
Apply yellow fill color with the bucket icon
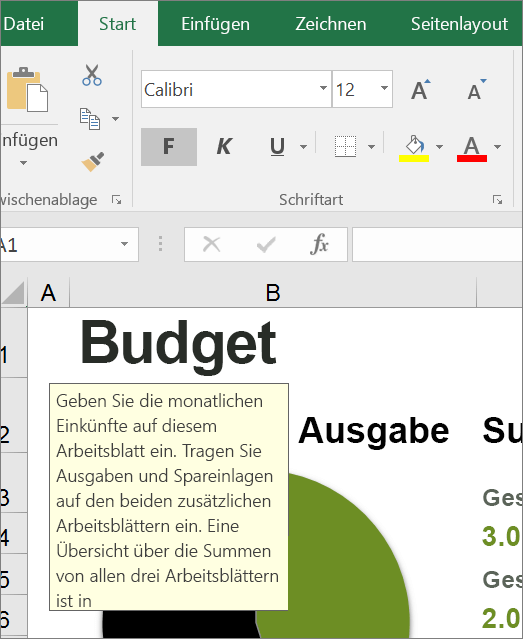[x=414, y=148]
